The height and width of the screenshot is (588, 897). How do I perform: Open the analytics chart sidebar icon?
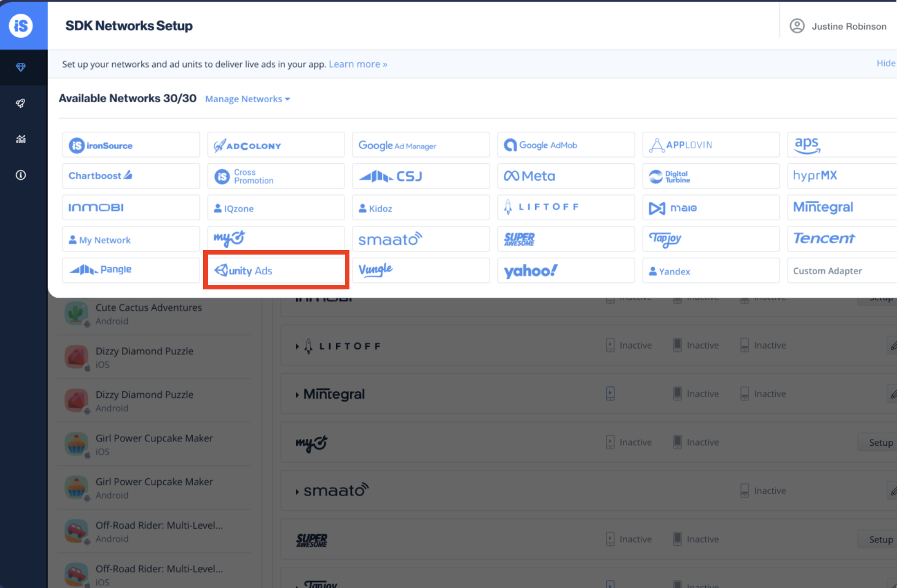(x=21, y=139)
